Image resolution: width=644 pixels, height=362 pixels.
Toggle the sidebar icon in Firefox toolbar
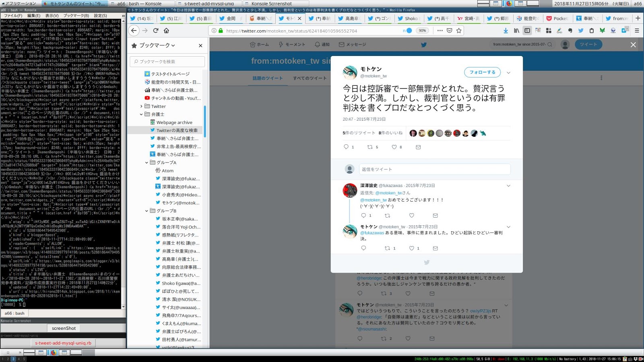(x=527, y=31)
